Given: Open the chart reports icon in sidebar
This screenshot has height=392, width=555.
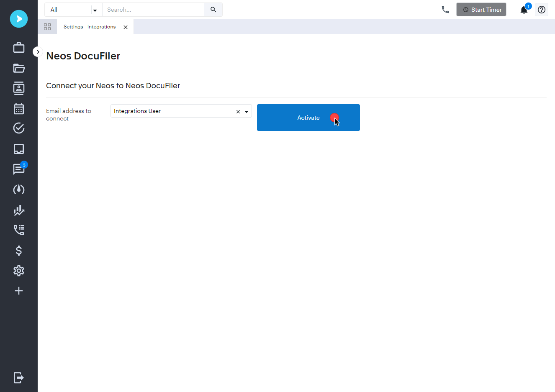Looking at the screenshot, I should click(x=19, y=210).
